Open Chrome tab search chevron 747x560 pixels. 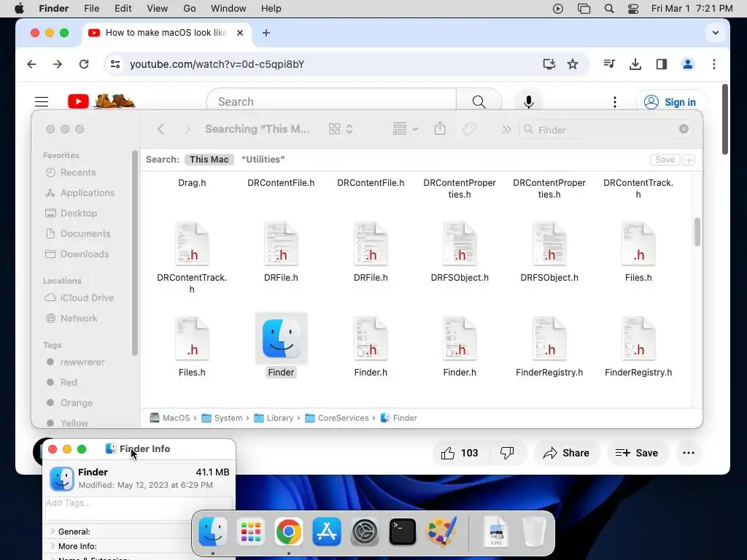(x=715, y=33)
